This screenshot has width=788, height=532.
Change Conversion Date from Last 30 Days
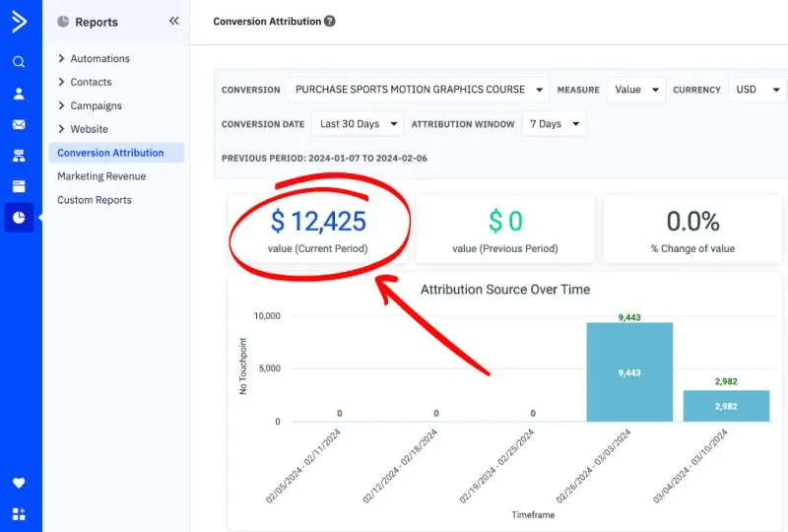[358, 124]
